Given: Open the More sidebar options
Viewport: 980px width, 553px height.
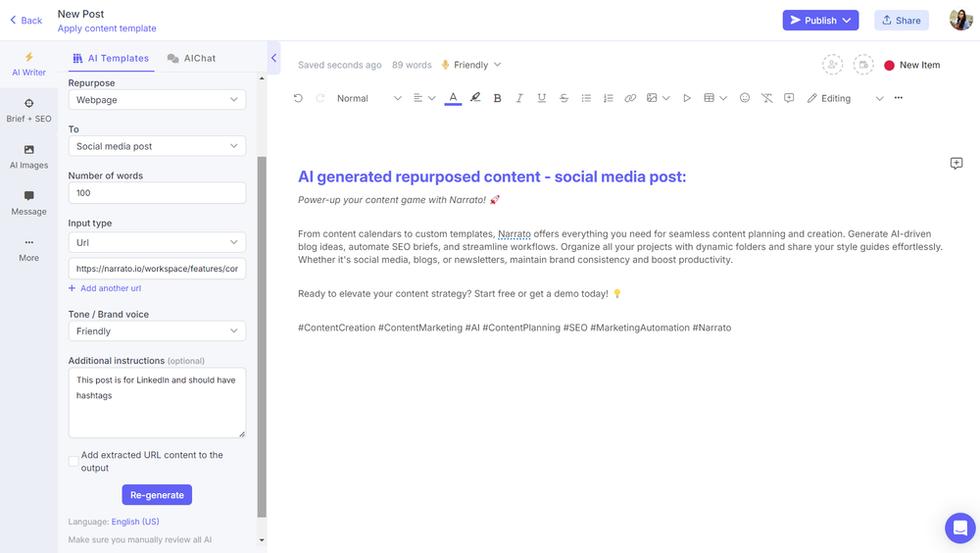Looking at the screenshot, I should pyautogui.click(x=28, y=250).
